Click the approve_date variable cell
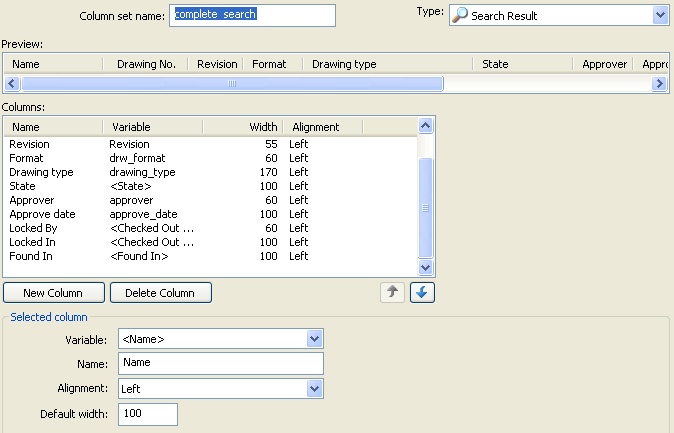674x433 pixels. (143, 214)
